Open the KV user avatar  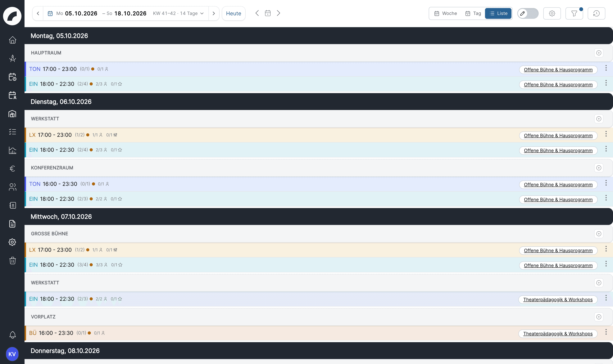[x=12, y=354]
